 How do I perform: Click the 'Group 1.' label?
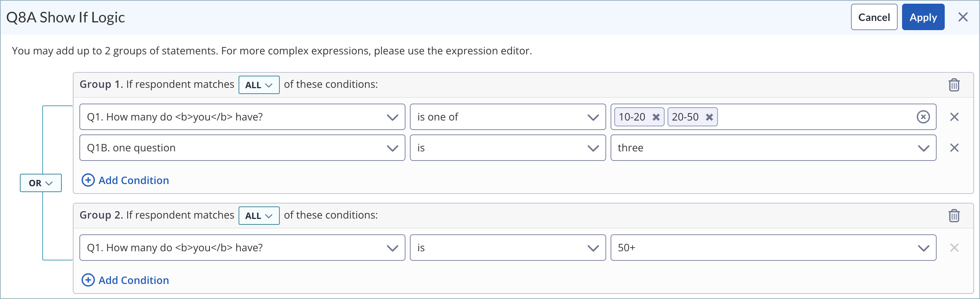point(101,84)
